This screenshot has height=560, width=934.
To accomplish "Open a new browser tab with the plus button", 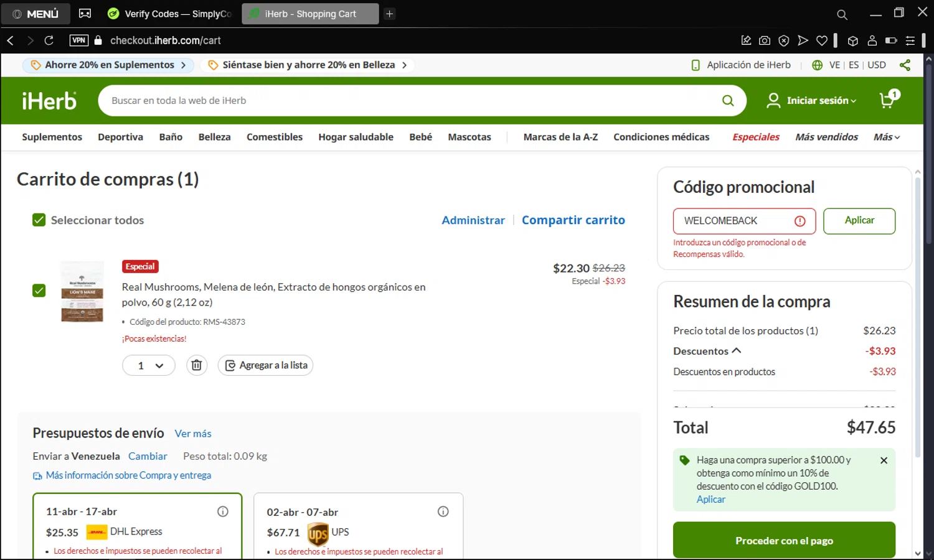I will pyautogui.click(x=389, y=14).
